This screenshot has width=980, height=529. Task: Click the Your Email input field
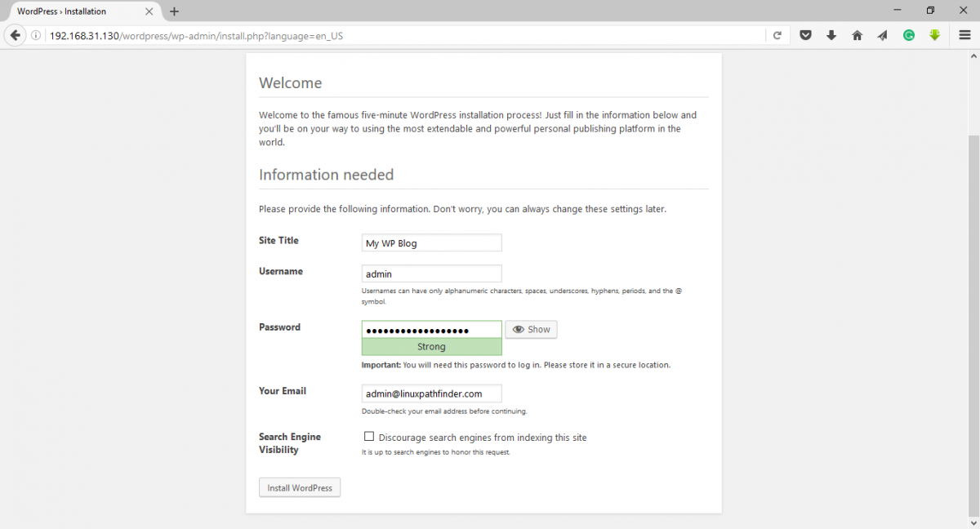click(431, 393)
